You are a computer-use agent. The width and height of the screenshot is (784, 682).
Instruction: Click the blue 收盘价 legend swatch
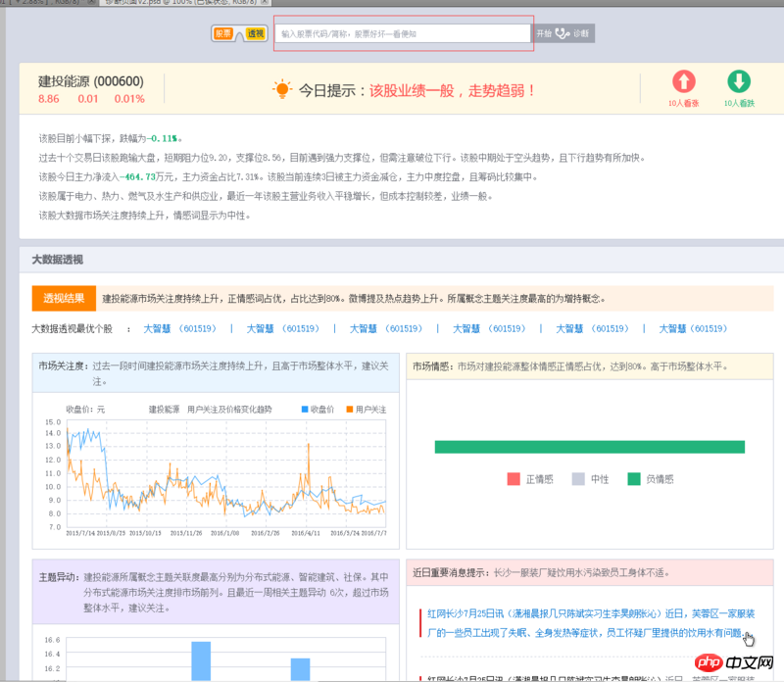(x=305, y=410)
